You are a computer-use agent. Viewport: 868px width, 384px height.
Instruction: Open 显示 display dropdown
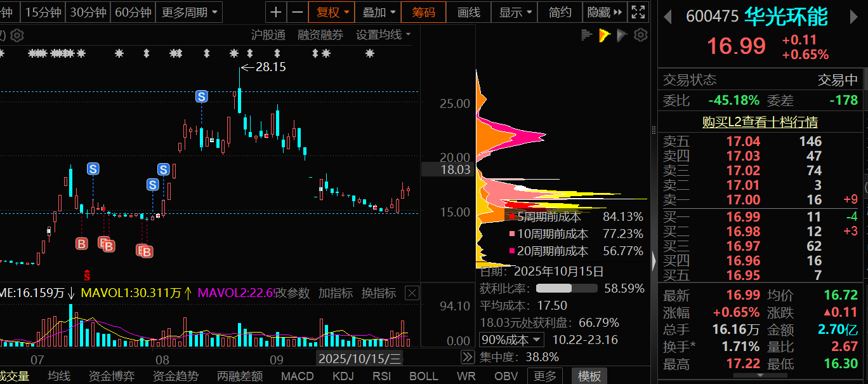click(515, 12)
